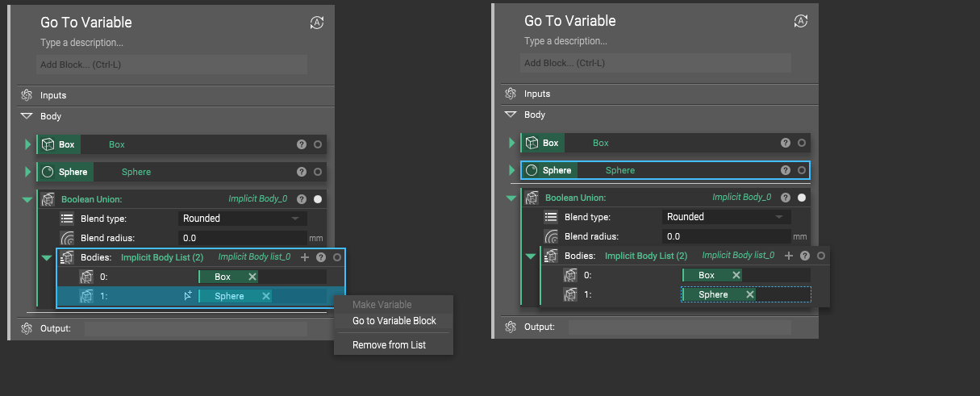Expand the Box block in left panel
Screen dimensions: 980x396
click(x=27, y=144)
